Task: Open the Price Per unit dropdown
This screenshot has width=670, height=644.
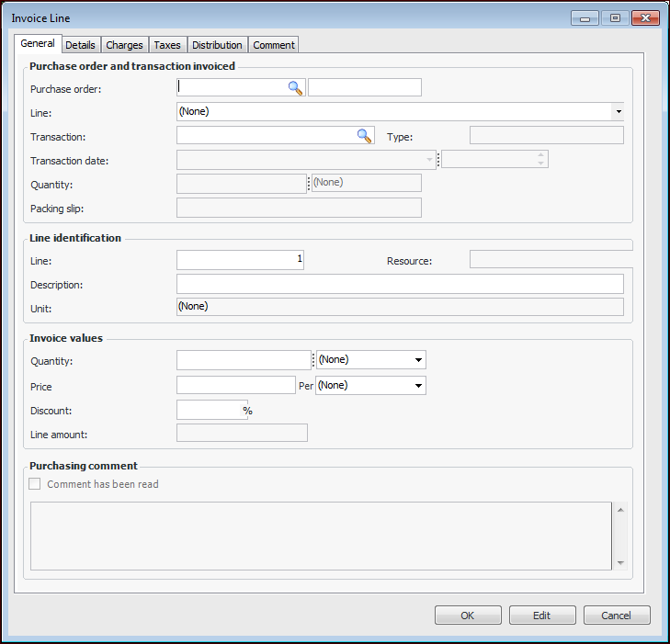Action: click(418, 386)
